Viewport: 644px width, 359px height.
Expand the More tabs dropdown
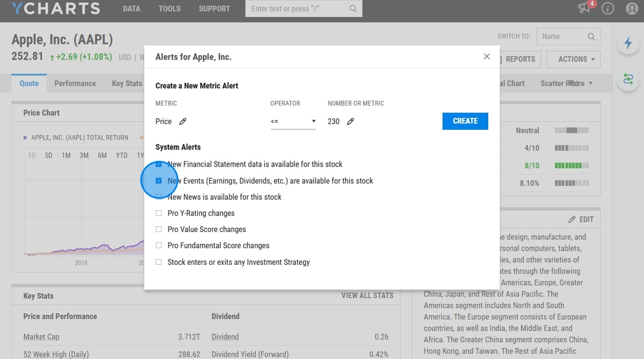pos(580,83)
